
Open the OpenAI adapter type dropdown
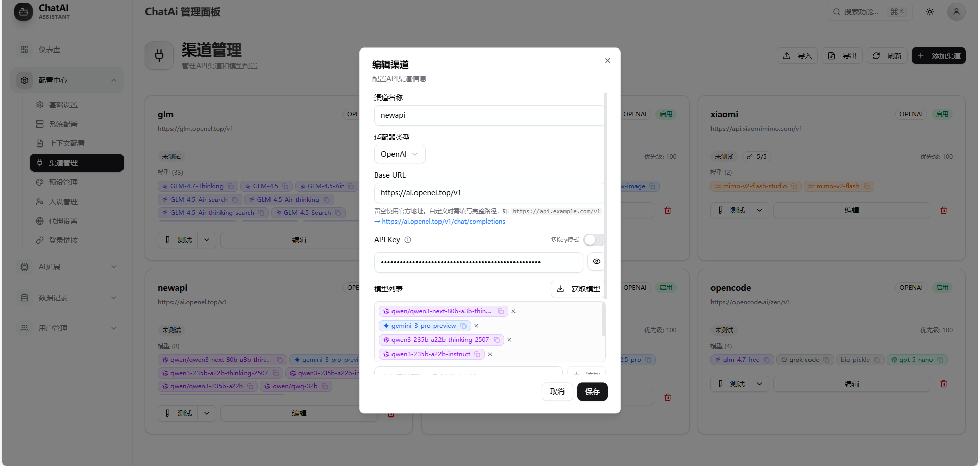[x=399, y=154]
